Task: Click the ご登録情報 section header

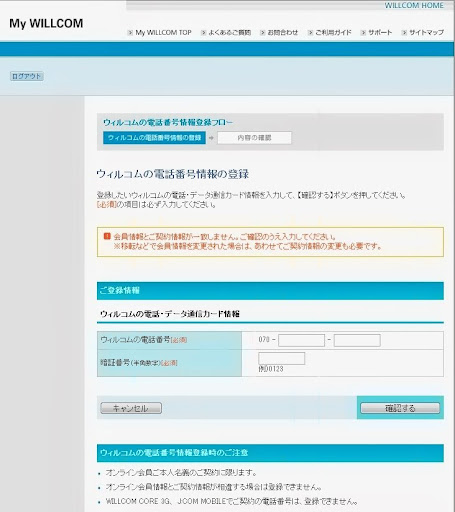Action: click(x=270, y=291)
